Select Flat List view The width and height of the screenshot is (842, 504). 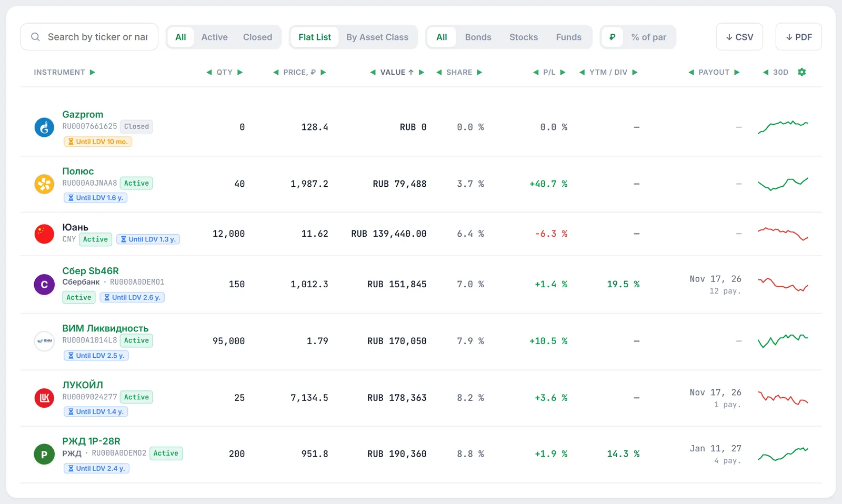click(x=315, y=37)
